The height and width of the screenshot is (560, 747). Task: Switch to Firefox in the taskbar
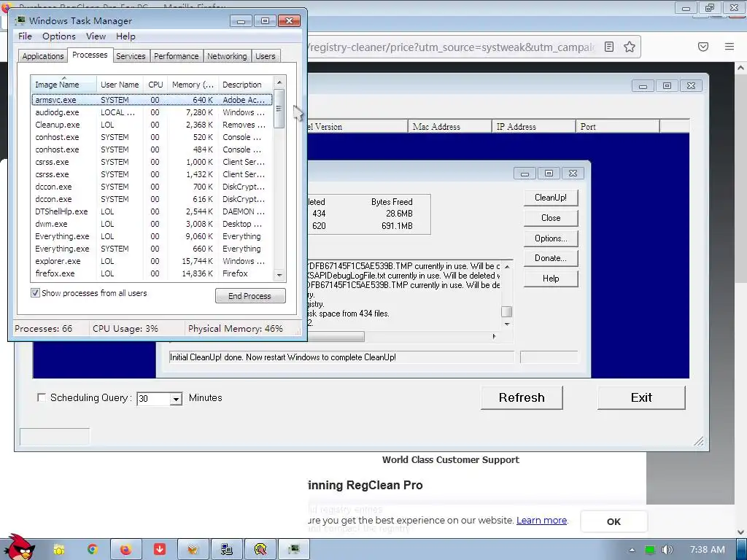(125, 550)
